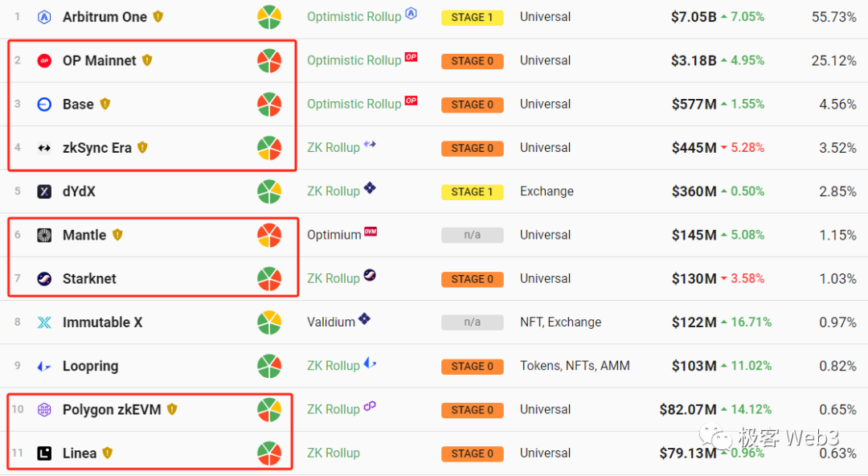Image resolution: width=868 pixels, height=476 pixels.
Task: Click the STAGE 0 badge for OP Mainnet
Action: (x=473, y=61)
